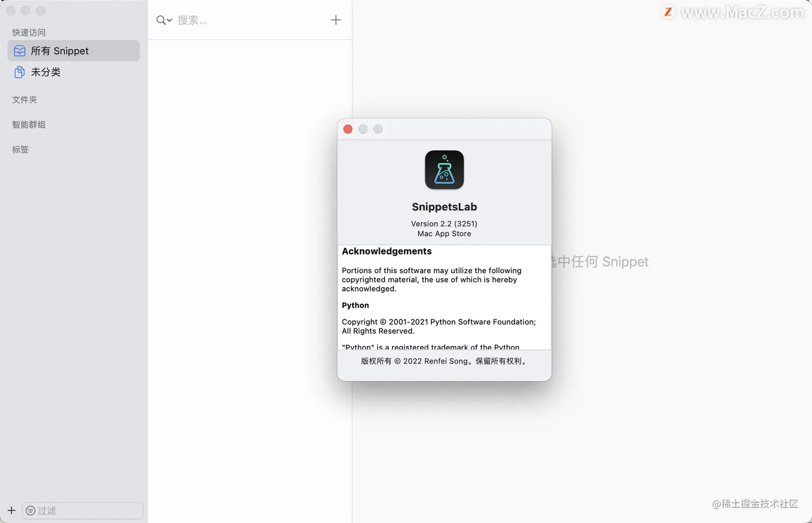Click the Python heading in acknowledgements
The image size is (812, 523).
(356, 305)
